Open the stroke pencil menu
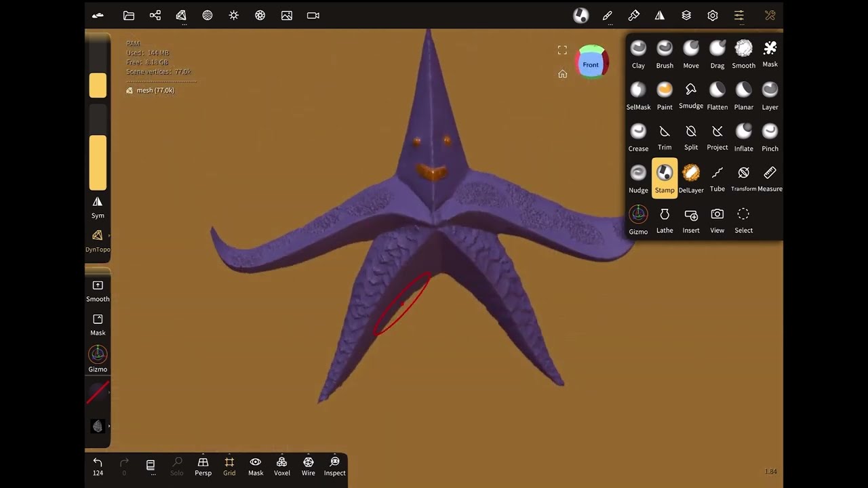The image size is (868, 488). point(608,16)
